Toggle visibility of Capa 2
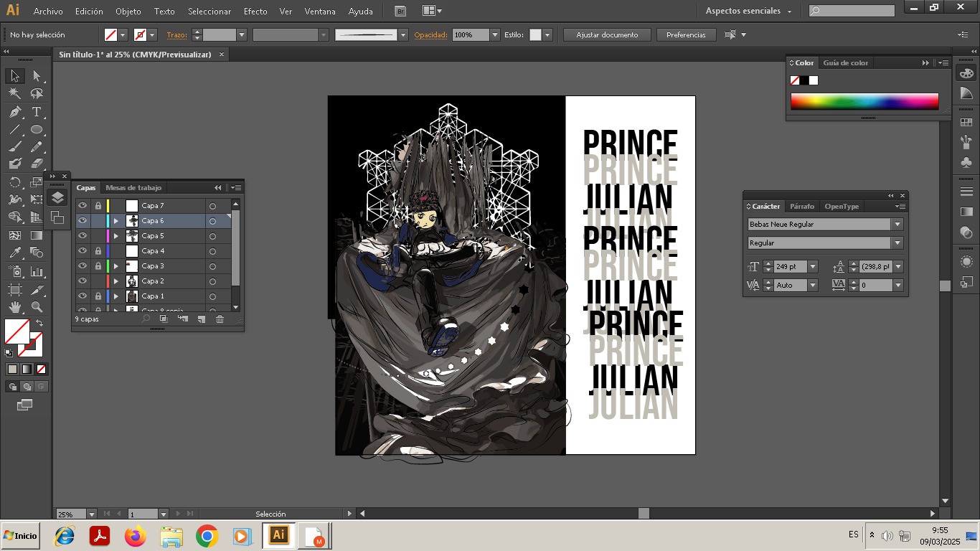980x551 pixels. (x=82, y=281)
